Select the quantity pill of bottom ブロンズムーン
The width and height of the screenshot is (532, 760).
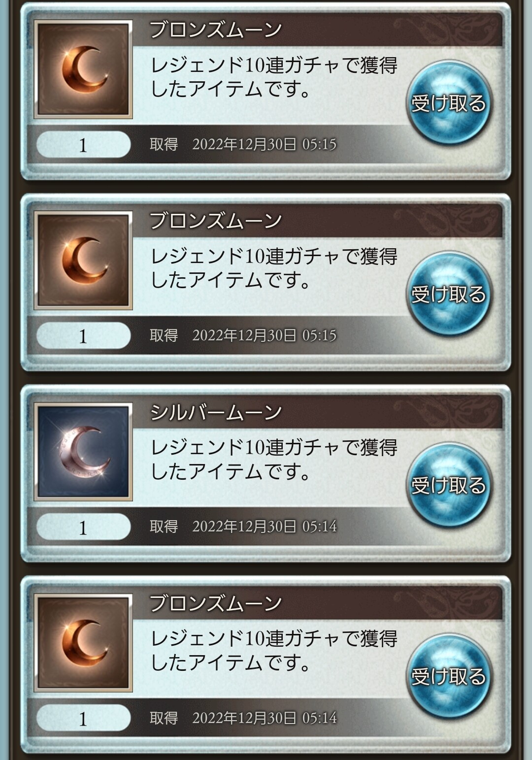pyautogui.click(x=83, y=718)
